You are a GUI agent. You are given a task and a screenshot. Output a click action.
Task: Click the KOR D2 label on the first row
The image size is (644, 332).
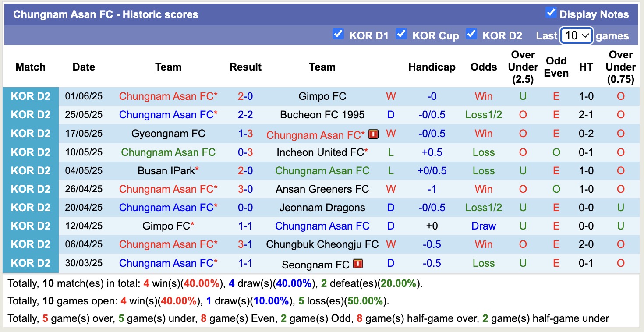click(x=31, y=96)
